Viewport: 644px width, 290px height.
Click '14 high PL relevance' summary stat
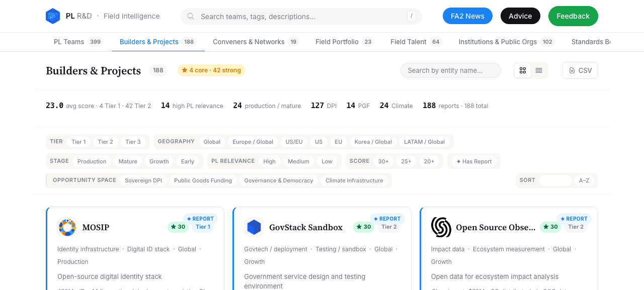coord(192,106)
